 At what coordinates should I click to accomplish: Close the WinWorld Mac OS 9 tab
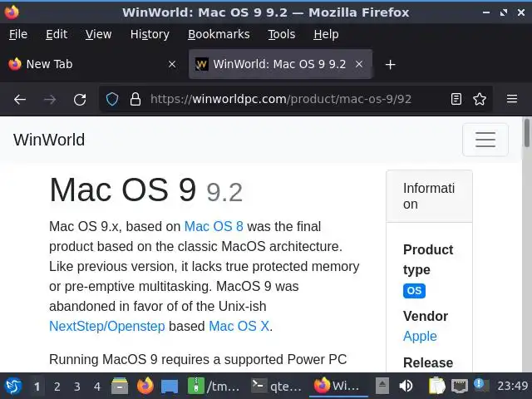359,64
